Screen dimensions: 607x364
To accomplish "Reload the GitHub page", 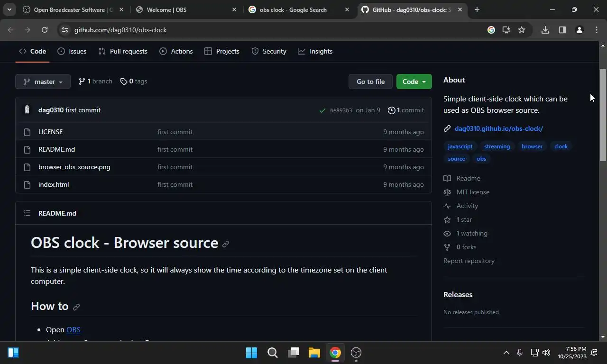I will click(x=45, y=30).
